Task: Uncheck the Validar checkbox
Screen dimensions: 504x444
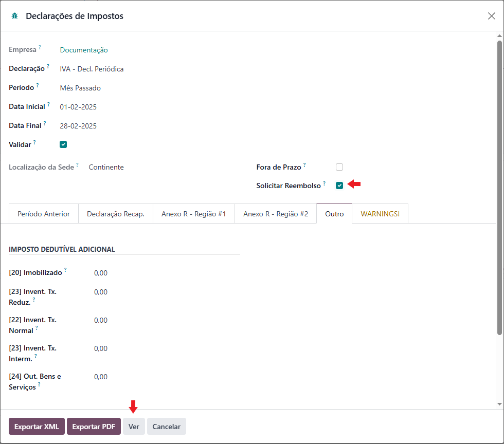Action: pyautogui.click(x=63, y=144)
